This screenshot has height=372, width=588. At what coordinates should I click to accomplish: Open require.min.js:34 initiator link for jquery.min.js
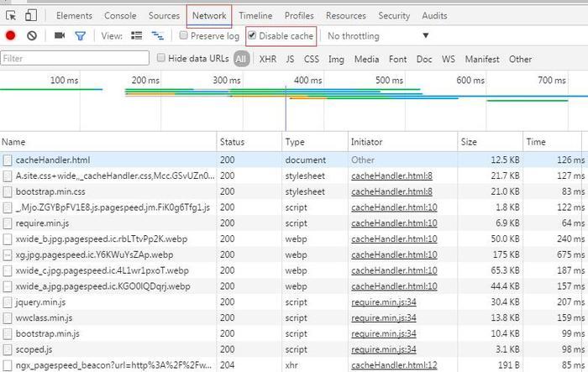[x=384, y=302]
